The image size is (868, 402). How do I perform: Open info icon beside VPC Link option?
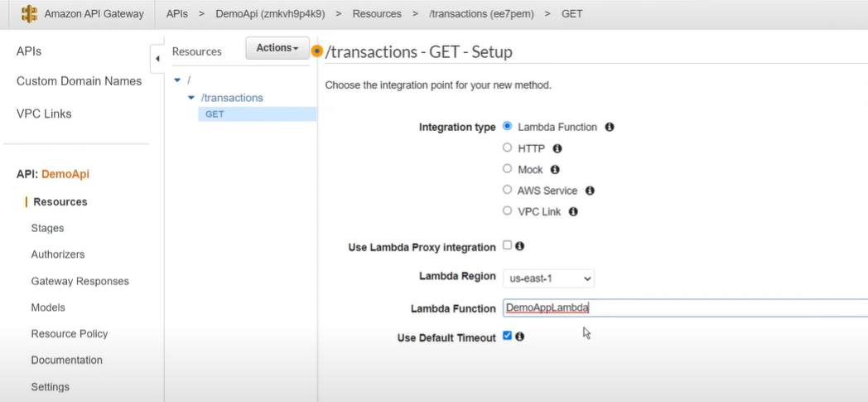[573, 211]
